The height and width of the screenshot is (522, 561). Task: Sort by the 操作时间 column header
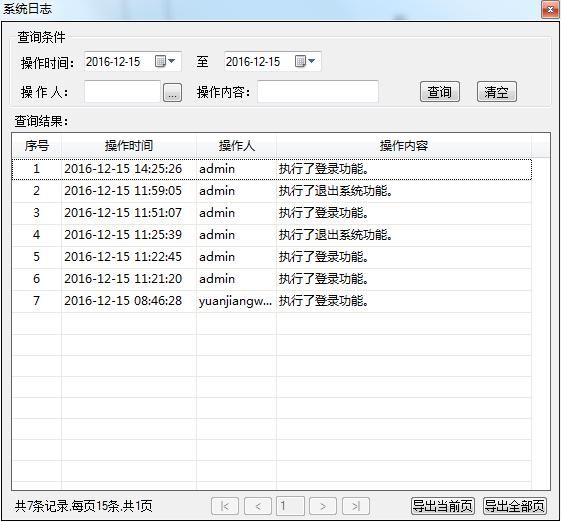click(129, 146)
